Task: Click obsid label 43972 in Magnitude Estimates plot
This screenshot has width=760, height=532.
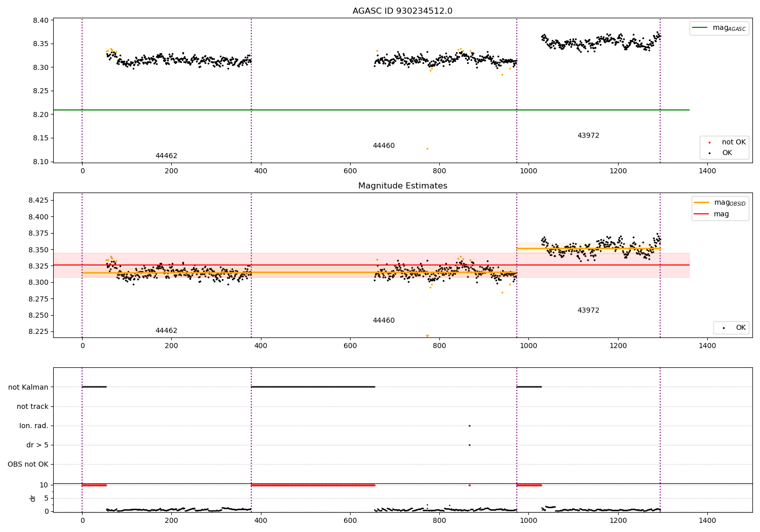Action: click(x=588, y=311)
